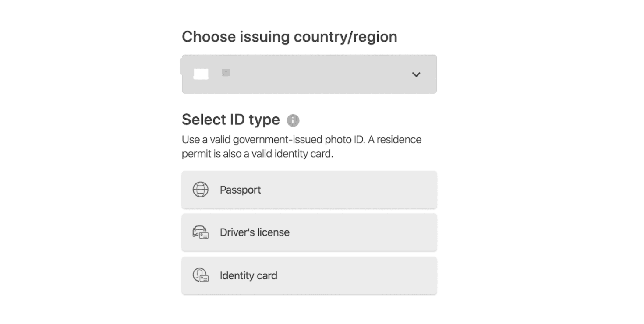Click the Choose issuing country/region heading
This screenshot has height=324, width=644.
290,37
